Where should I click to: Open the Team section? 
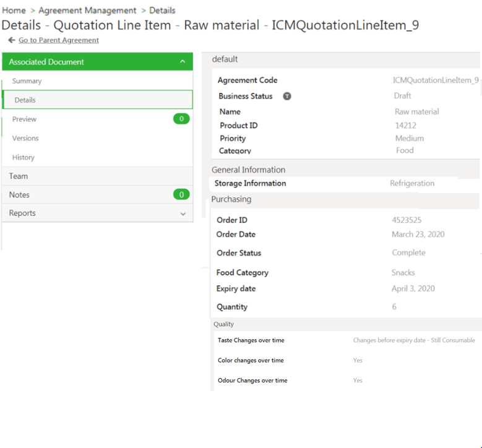click(19, 176)
